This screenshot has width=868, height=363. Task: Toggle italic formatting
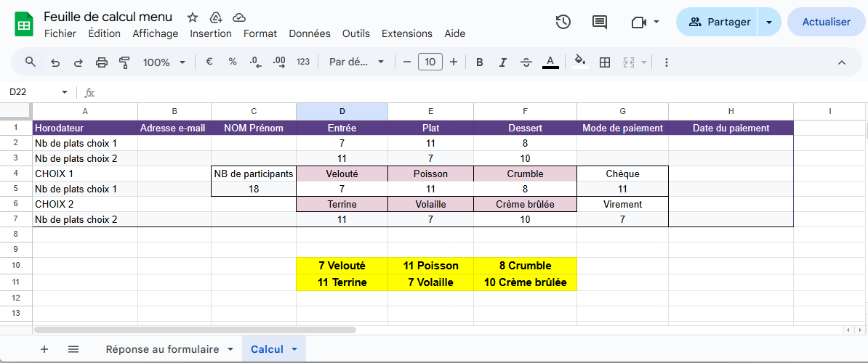(x=502, y=62)
